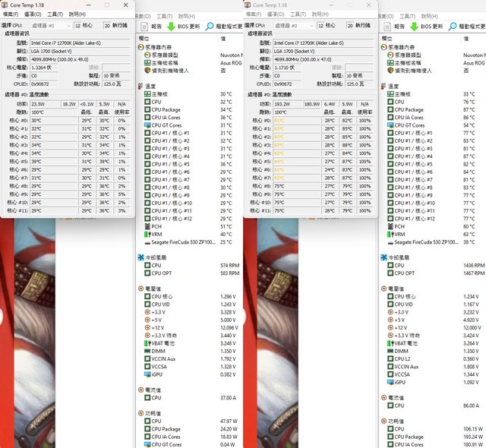Open 選項(O) menu in left Core Temp window
486x448 pixels.
33,14
